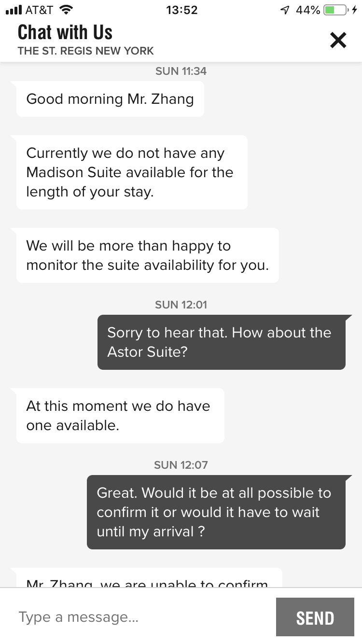362x644 pixels.
Task: Tap the 'Would it be possible to confirm' message
Action: (x=216, y=512)
